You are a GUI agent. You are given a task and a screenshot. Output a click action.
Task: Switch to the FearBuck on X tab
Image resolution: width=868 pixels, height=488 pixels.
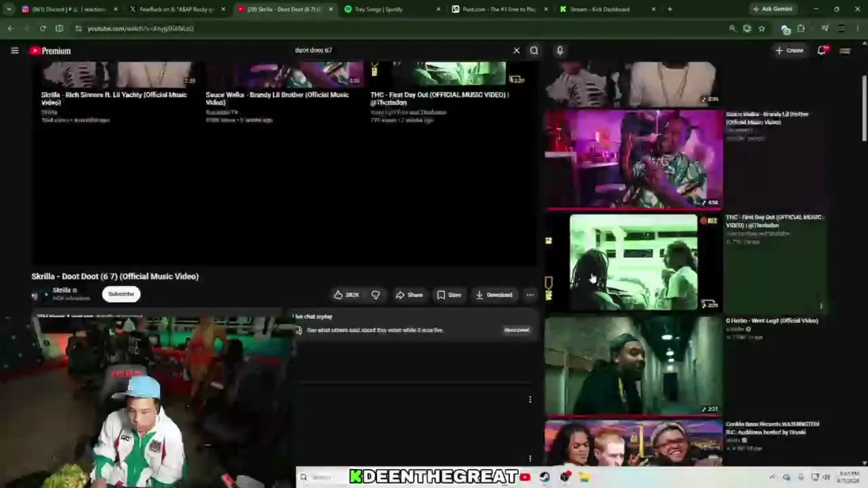pos(176,9)
